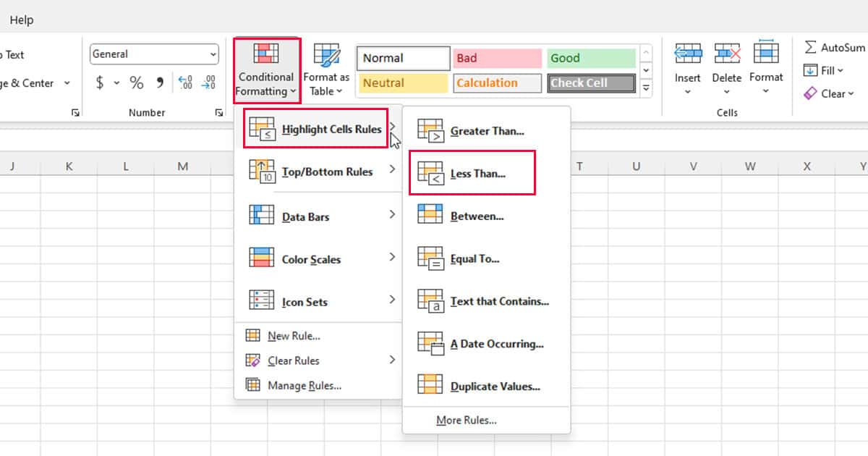Apply Percent Style formatting
Image resolution: width=868 pixels, height=456 pixels.
[x=137, y=83]
